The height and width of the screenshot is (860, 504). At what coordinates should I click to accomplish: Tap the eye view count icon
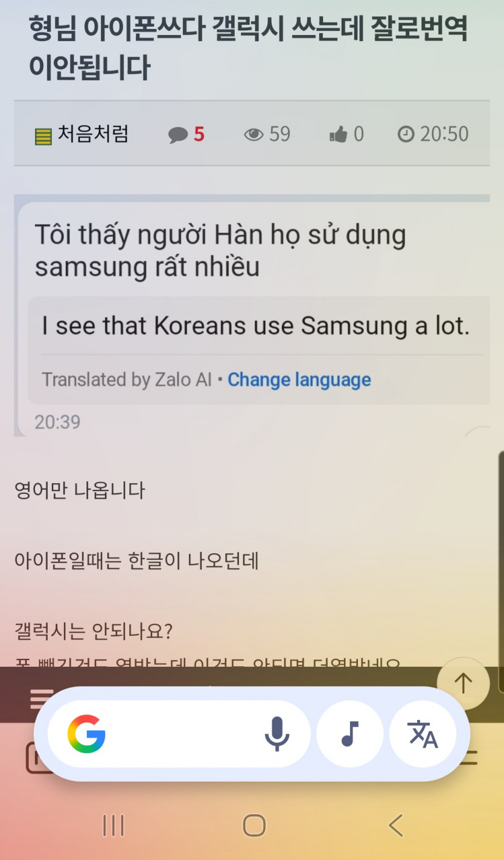(x=254, y=134)
